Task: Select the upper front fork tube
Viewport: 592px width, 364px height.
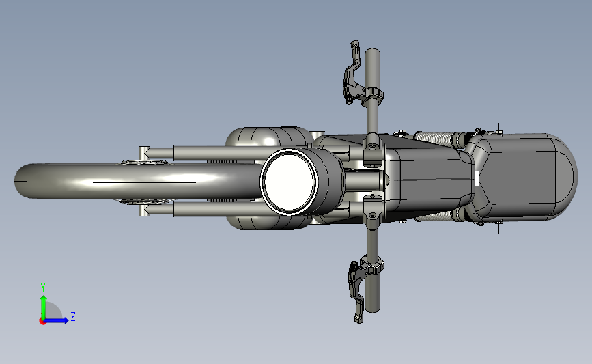Action: 219,152
